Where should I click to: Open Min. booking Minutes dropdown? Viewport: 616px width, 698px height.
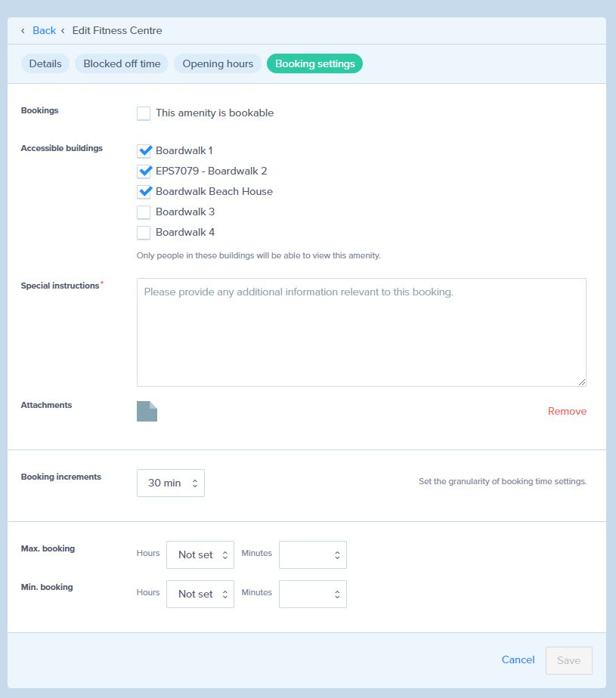pyautogui.click(x=313, y=594)
